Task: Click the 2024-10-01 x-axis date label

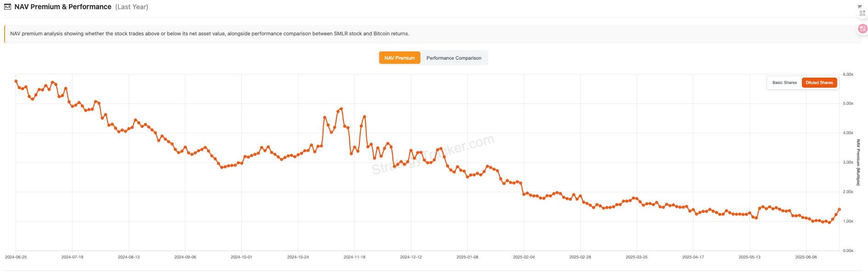Action: coord(241,257)
